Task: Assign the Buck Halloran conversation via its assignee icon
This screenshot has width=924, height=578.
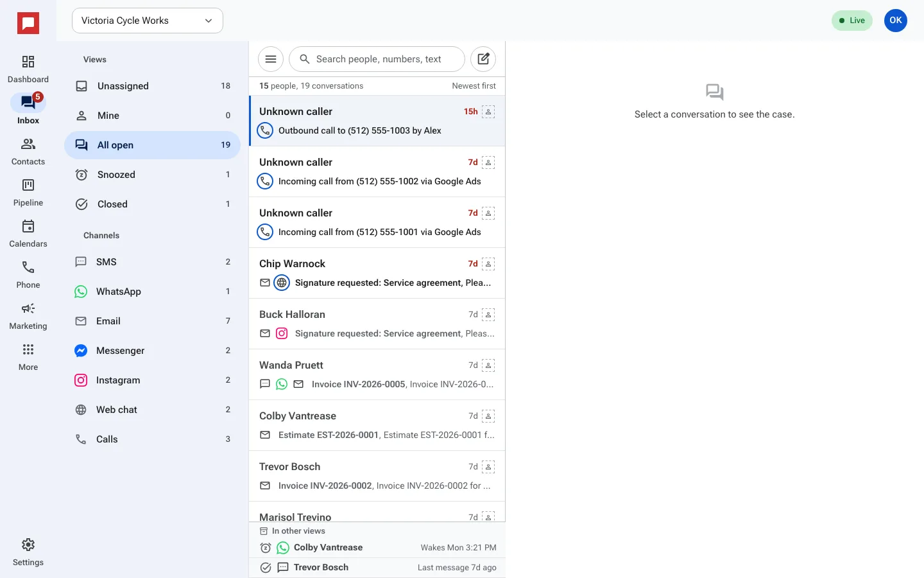Action: 488,315
